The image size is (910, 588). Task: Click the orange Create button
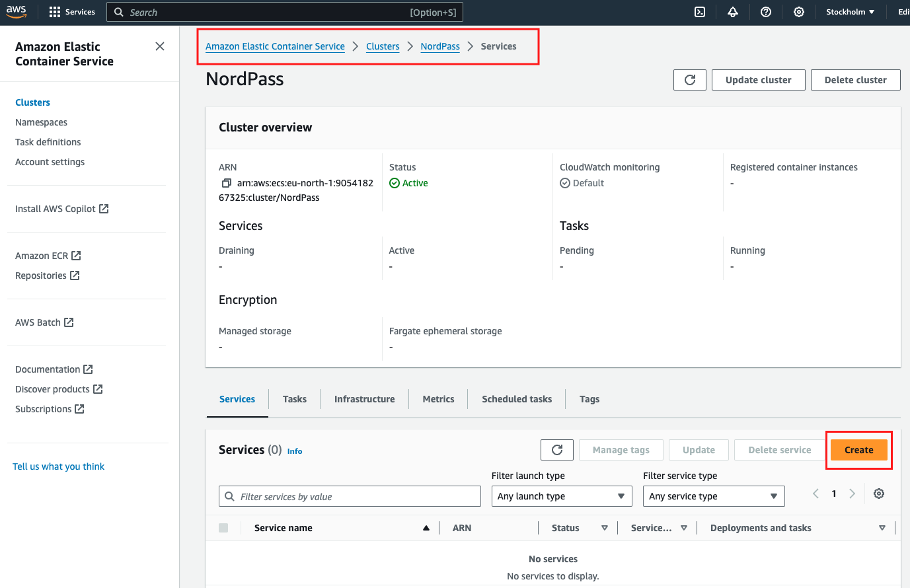pyautogui.click(x=859, y=450)
